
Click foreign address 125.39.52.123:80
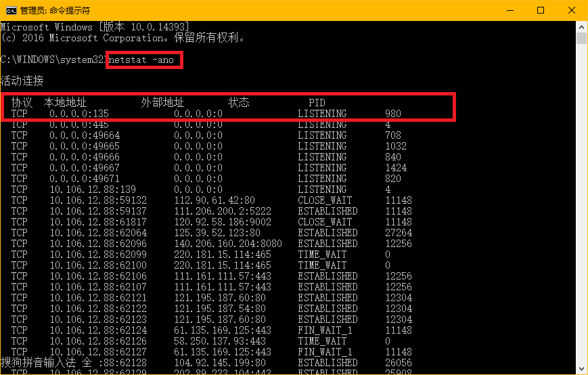tap(217, 234)
